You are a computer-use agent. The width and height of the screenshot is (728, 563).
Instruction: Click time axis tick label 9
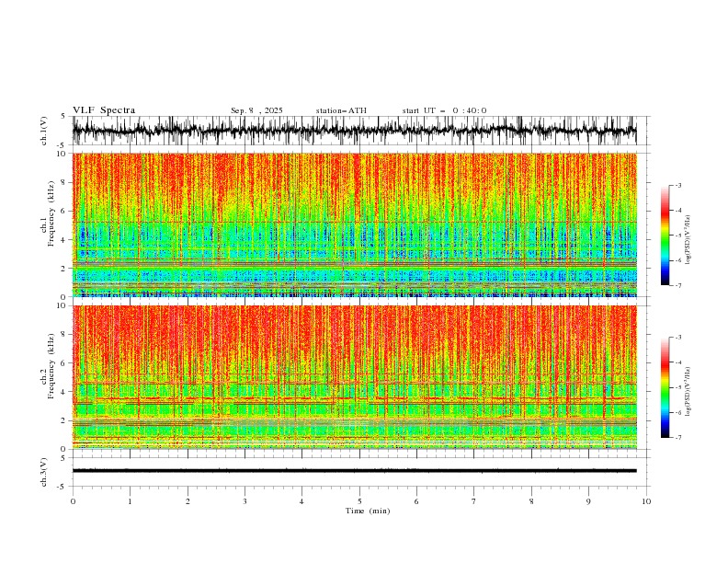tap(588, 501)
